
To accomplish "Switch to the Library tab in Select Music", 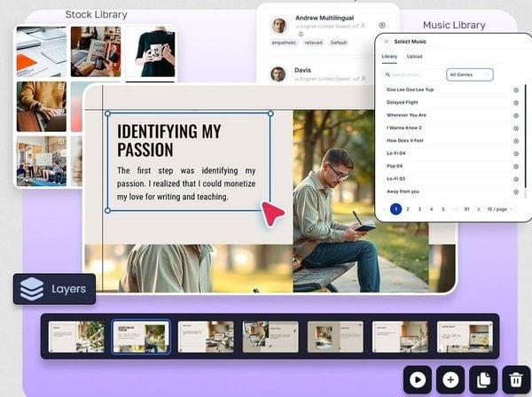I will [x=389, y=57].
